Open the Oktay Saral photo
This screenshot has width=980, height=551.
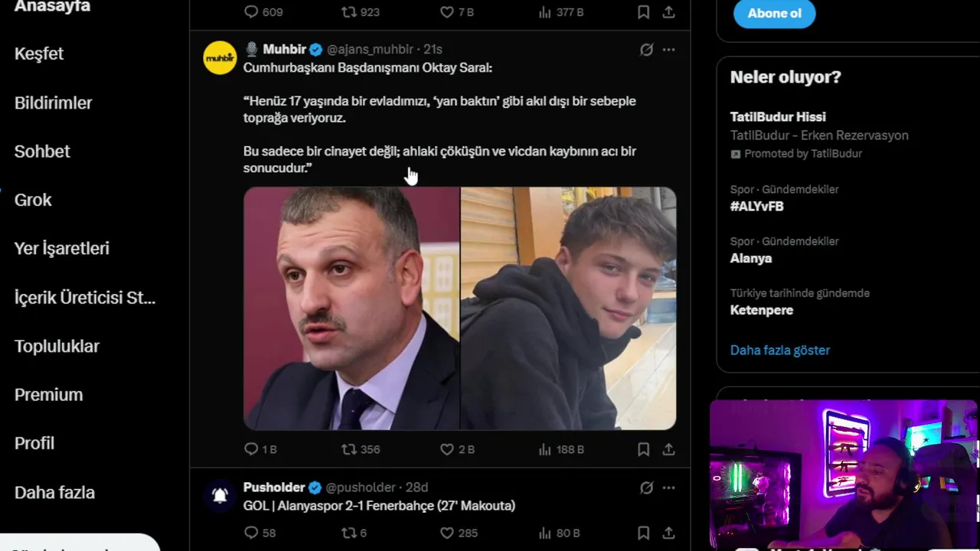pyautogui.click(x=351, y=308)
